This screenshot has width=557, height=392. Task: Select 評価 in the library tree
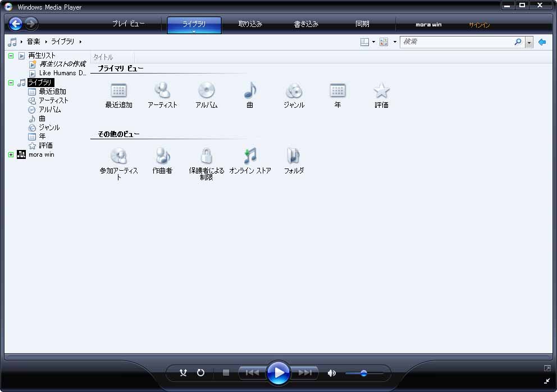click(45, 145)
